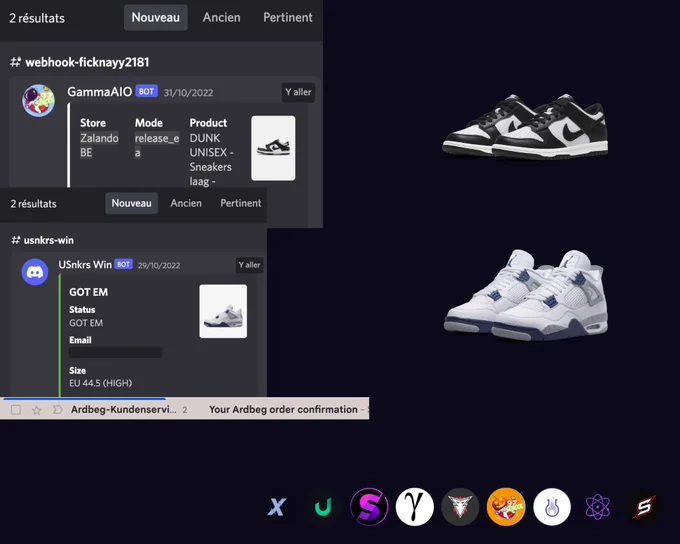This screenshot has height=544, width=680.
Task: Click the purple S bot logo icon
Action: pyautogui.click(x=369, y=506)
